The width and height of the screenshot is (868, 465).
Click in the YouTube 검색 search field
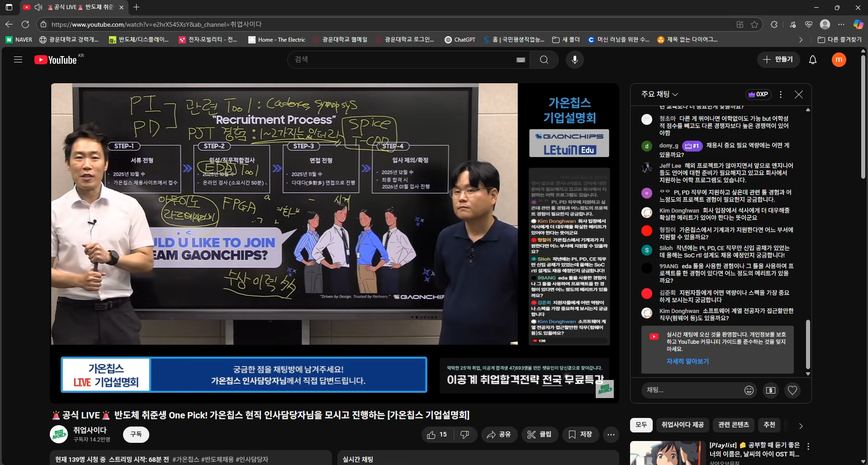[403, 60]
